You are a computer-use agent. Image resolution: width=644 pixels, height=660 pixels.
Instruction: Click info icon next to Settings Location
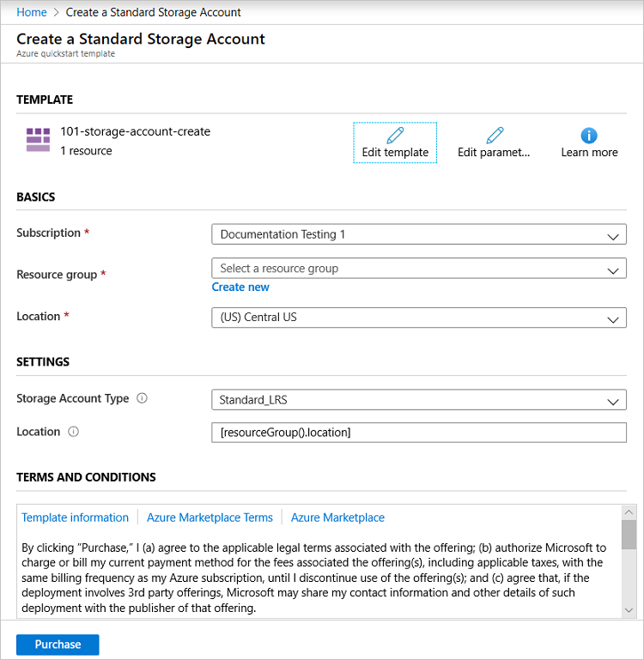point(73,432)
